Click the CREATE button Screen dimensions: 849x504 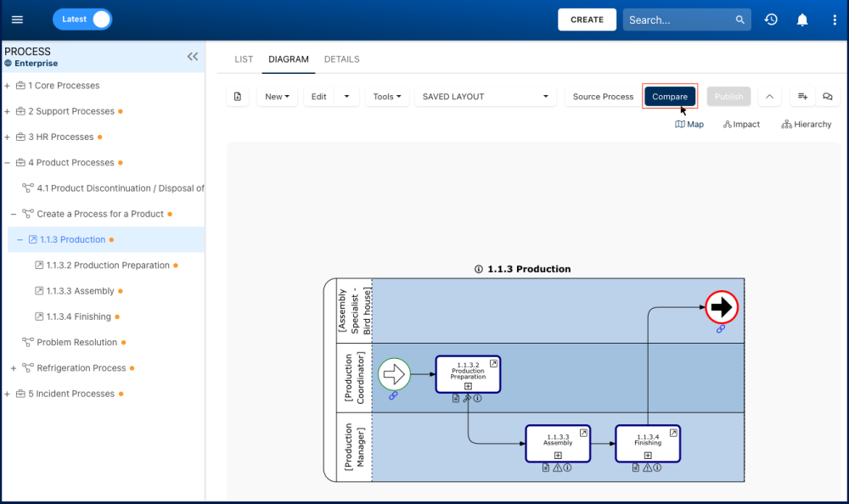(x=587, y=20)
